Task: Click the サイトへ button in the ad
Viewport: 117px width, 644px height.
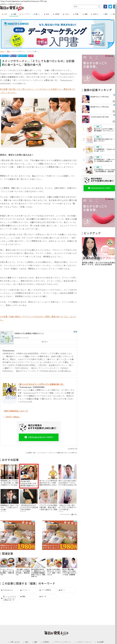Action: pyautogui.click(x=45, y=341)
